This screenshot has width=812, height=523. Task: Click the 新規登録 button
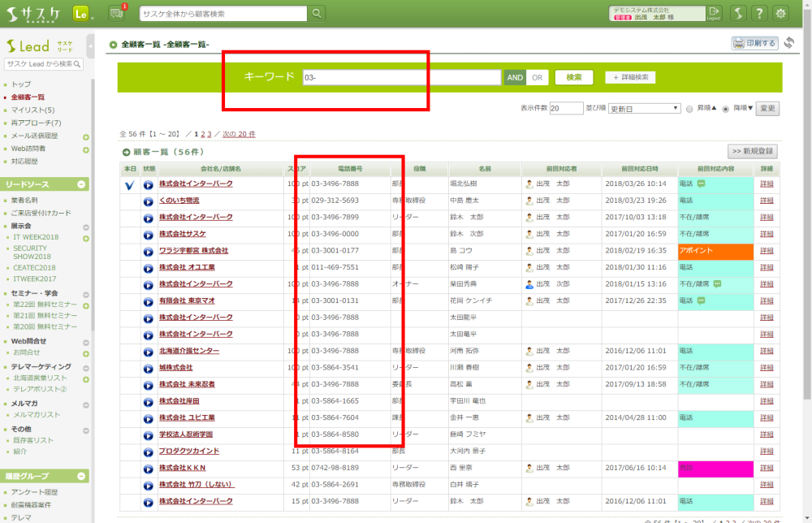(752, 151)
